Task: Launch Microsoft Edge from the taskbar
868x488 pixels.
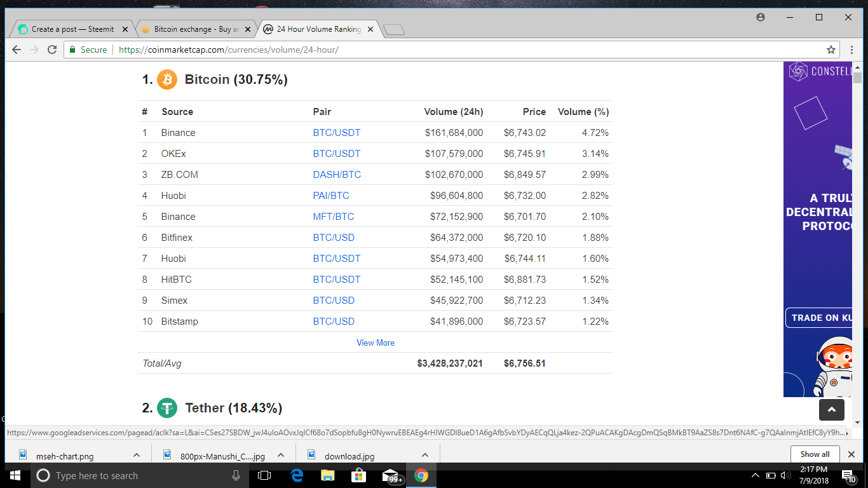Action: click(297, 475)
